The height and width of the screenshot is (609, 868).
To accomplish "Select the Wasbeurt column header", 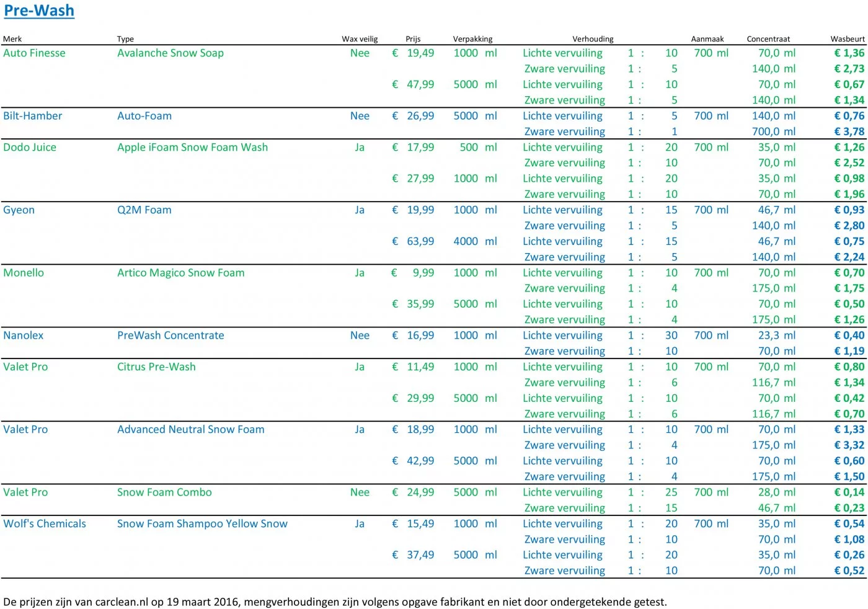I will pos(848,38).
